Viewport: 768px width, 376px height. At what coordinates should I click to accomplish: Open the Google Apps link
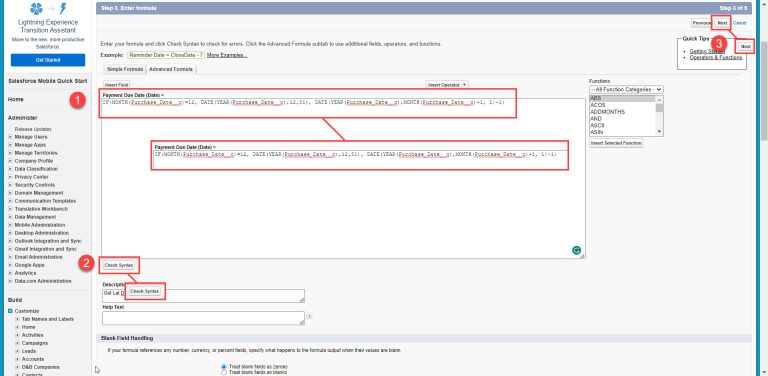point(29,265)
